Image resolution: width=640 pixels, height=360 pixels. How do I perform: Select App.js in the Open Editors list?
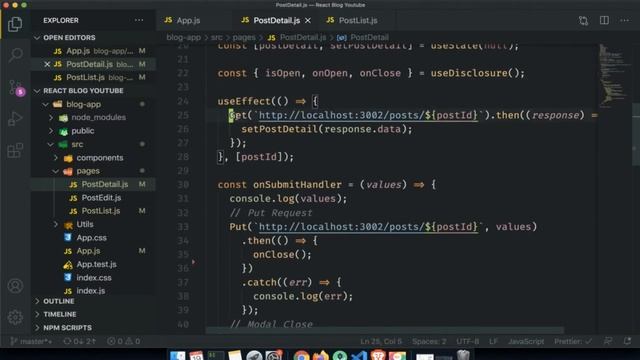(93, 51)
